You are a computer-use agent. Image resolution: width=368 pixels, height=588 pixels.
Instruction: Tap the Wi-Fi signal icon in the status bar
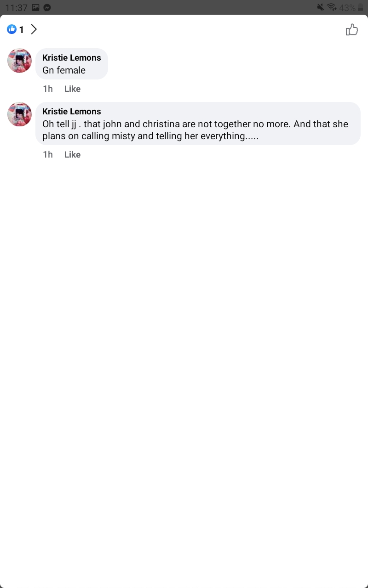tap(332, 7)
